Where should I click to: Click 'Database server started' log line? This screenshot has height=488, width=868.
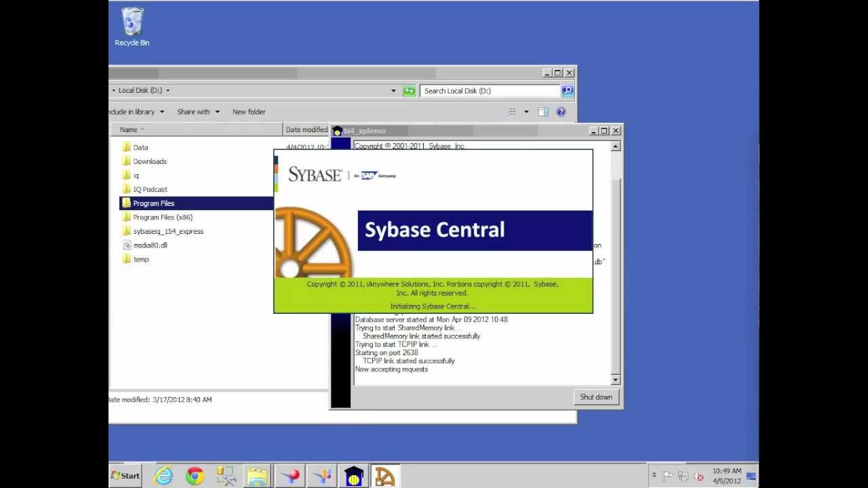tap(431, 319)
